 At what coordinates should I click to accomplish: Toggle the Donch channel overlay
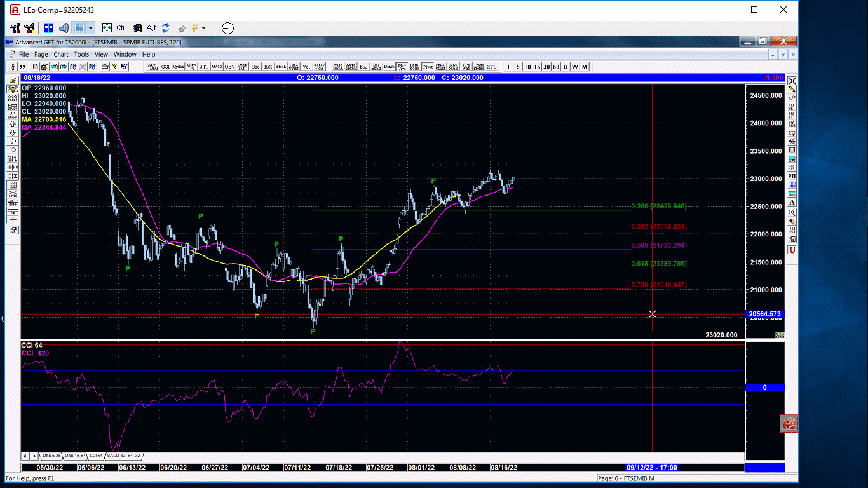(389, 67)
